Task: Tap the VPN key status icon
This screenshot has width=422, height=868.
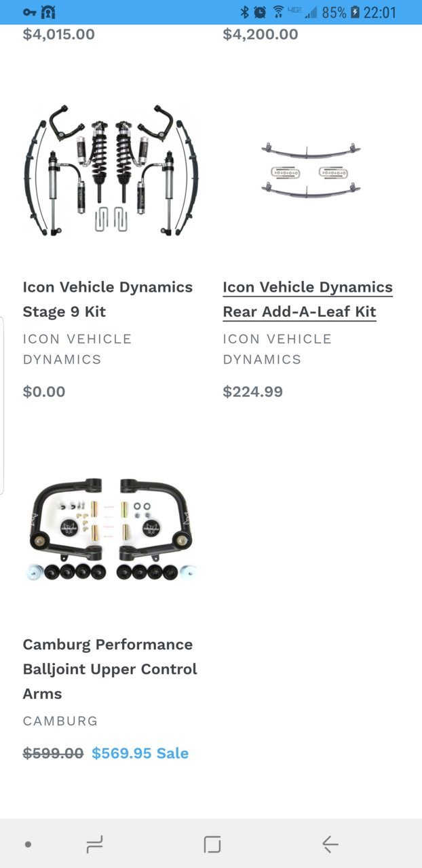Action: (x=29, y=12)
